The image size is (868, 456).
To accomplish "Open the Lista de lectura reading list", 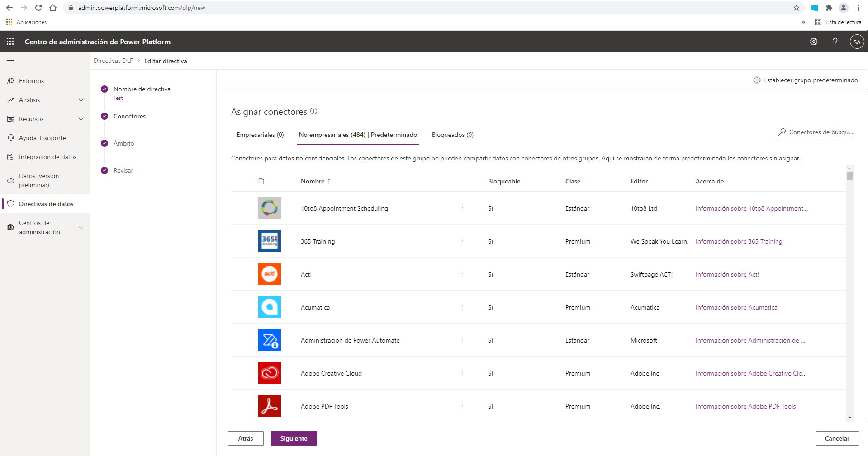I will click(x=838, y=22).
